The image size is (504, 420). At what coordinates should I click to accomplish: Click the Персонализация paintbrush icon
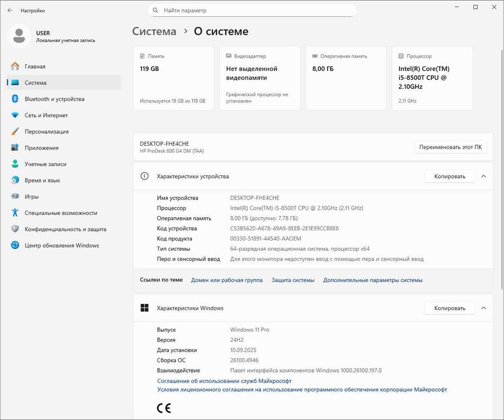pos(15,131)
